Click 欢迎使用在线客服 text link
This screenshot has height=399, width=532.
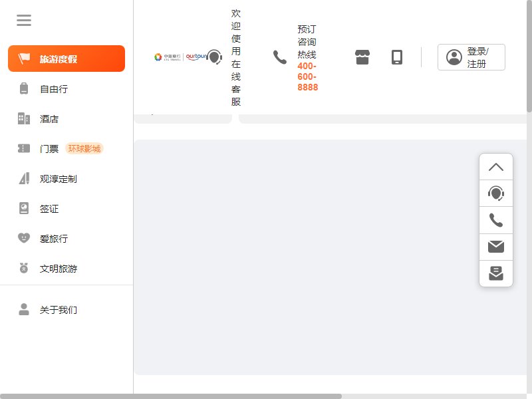point(236,57)
